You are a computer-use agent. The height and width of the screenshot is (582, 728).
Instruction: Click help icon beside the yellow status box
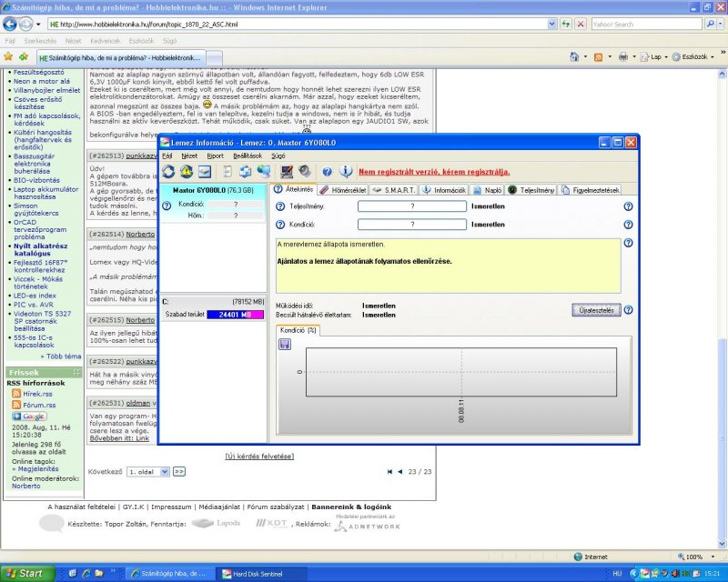628,243
